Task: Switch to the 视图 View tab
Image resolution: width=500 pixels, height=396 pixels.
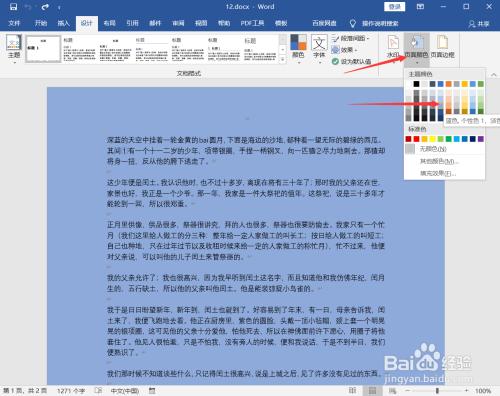Action: [201, 23]
